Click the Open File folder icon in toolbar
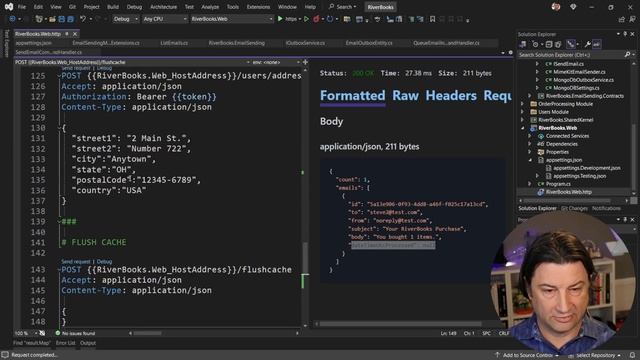Viewport: 640px width, 360px height. [52, 19]
